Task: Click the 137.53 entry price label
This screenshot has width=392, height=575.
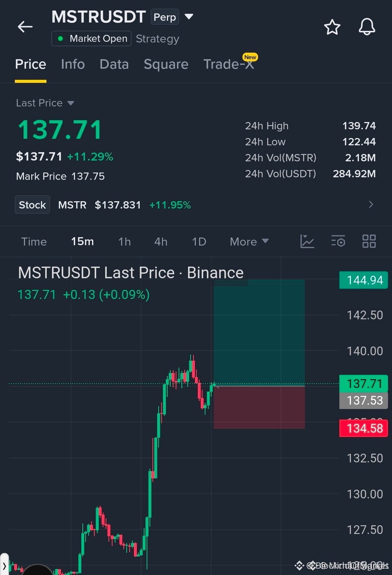Action: pos(364,401)
